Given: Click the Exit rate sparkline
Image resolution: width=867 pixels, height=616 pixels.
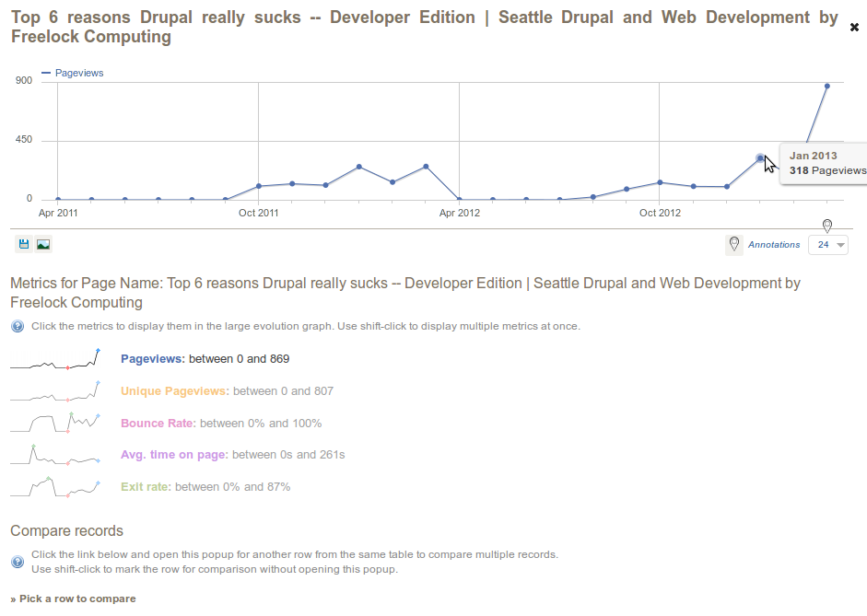Looking at the screenshot, I should pyautogui.click(x=55, y=487).
